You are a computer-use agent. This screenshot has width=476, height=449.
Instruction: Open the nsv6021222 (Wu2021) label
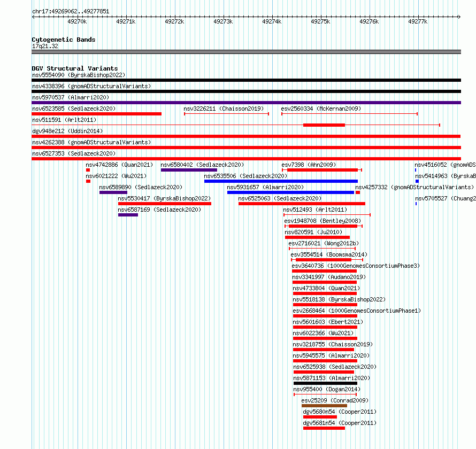[116, 176]
